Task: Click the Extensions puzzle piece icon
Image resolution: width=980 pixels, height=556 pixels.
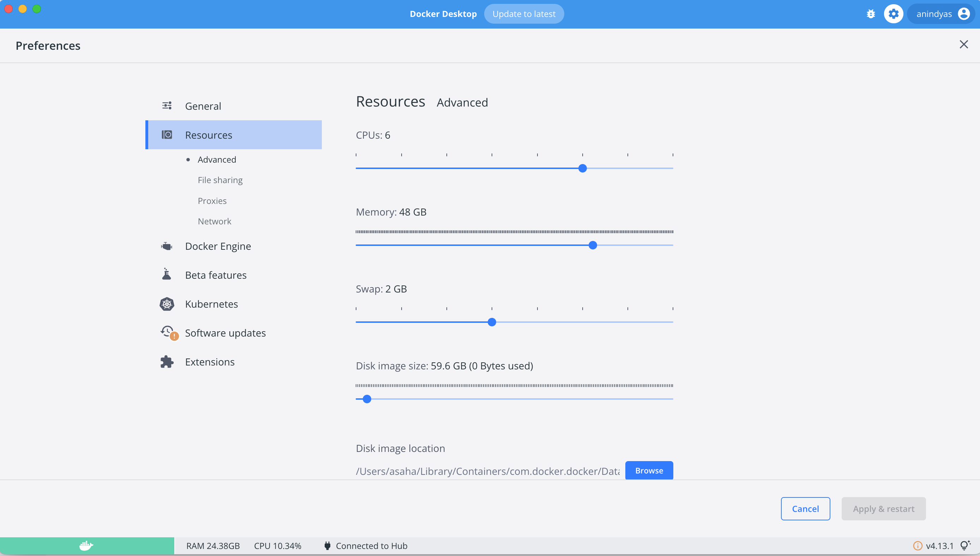Action: 167,362
